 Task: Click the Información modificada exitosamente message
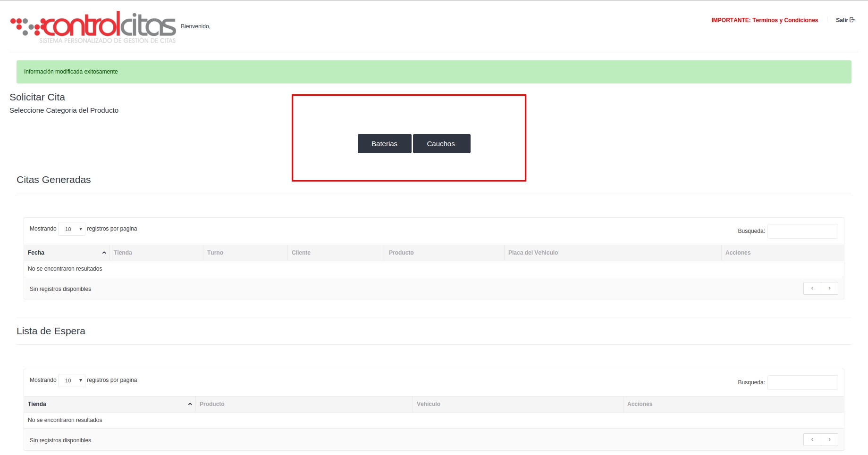(x=71, y=72)
